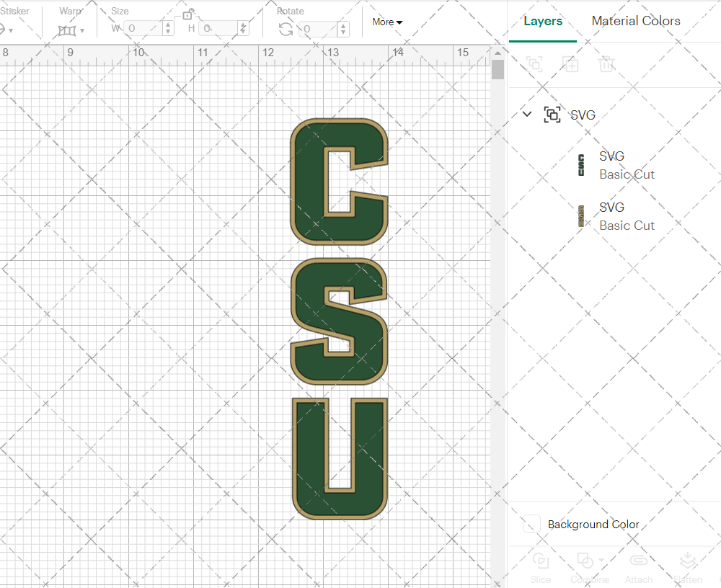
Task: Collapse the SVG group chevron
Action: 527,114
